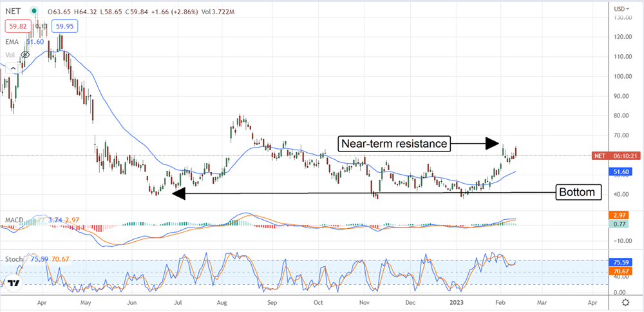Select the EMA indicator legend
Screen dimensions: 644x312
coord(12,42)
